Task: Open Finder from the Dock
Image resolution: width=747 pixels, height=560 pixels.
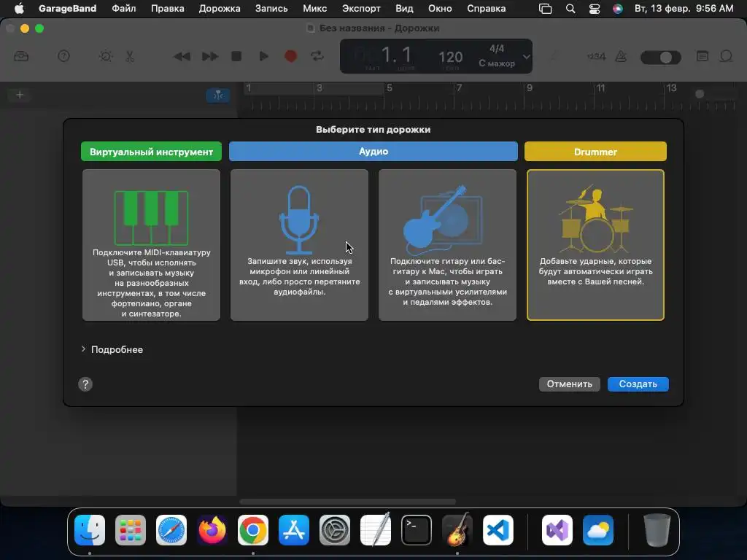Action: pyautogui.click(x=90, y=530)
